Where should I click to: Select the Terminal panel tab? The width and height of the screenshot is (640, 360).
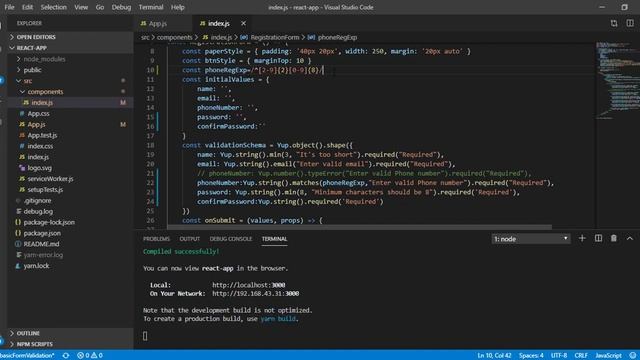(274, 239)
